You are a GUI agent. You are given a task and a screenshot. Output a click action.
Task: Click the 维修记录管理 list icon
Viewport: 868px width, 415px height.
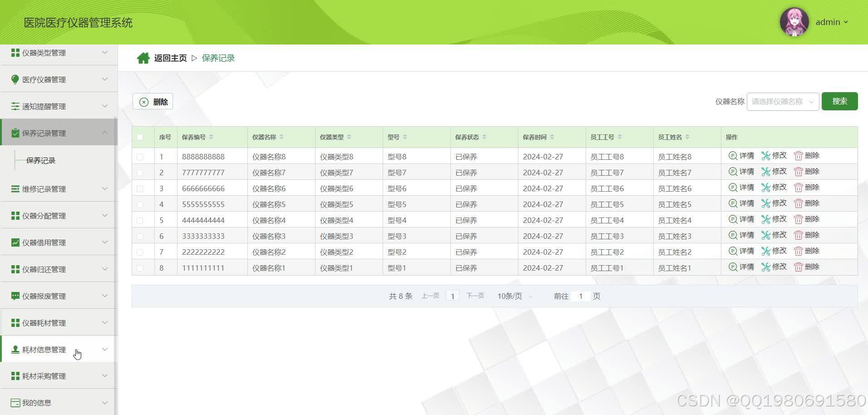pos(15,189)
